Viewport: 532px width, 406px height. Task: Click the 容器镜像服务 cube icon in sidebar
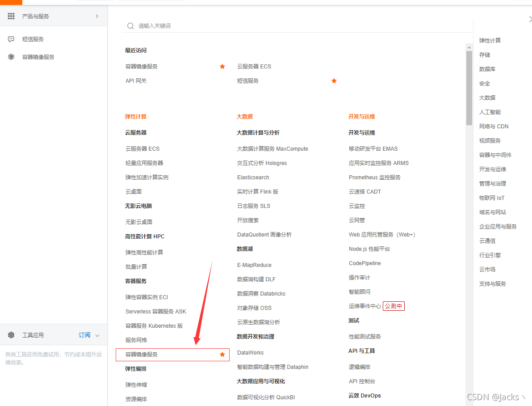[x=11, y=57]
